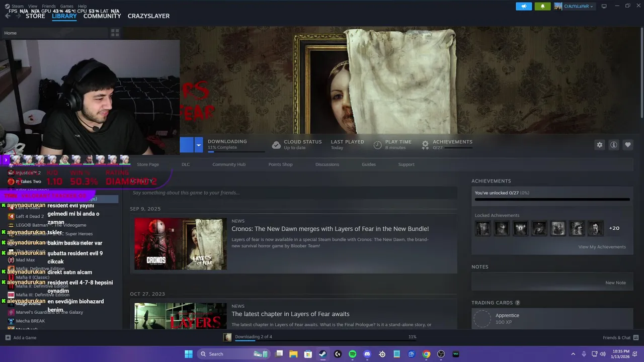Click Add a Game
The height and width of the screenshot is (362, 644).
[x=21, y=338]
